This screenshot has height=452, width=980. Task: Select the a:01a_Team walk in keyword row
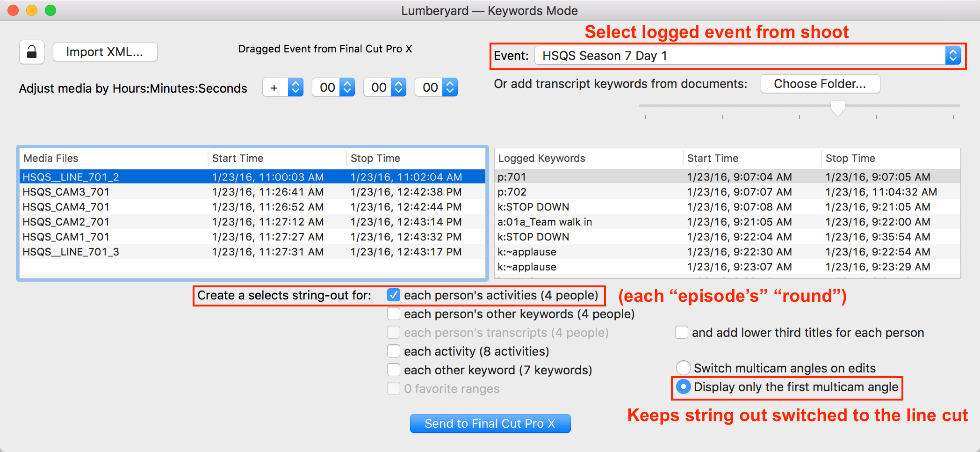tap(728, 222)
